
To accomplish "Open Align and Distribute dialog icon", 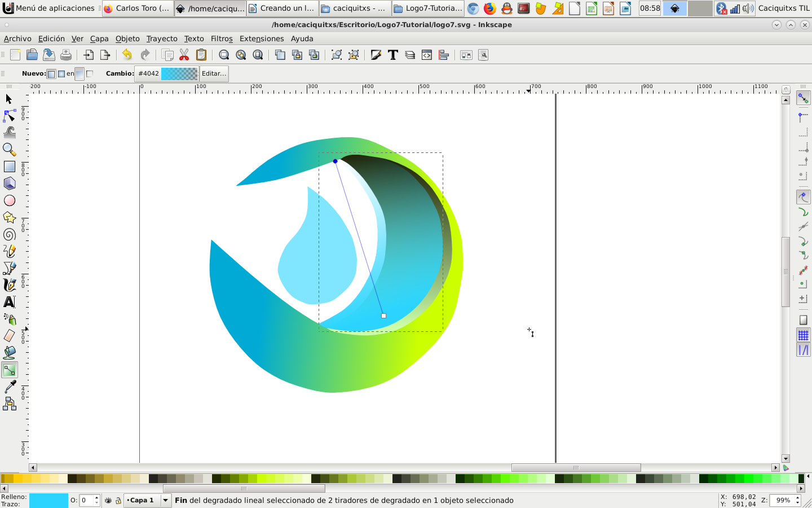I will point(444,55).
